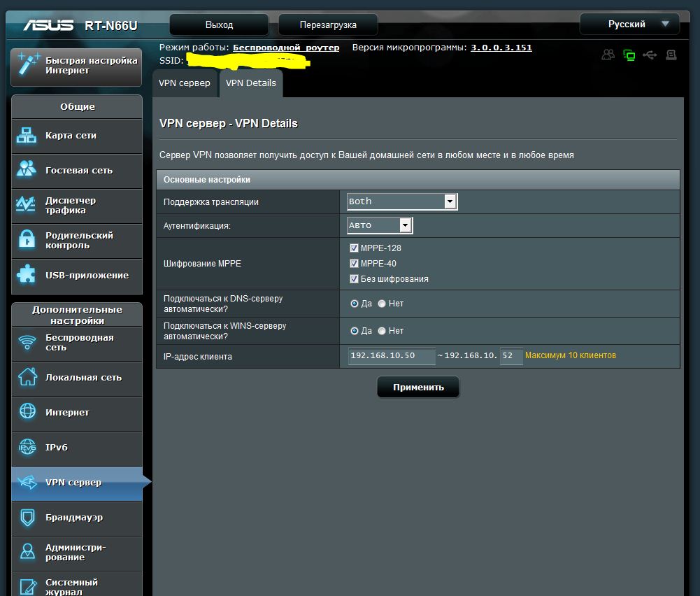Toggle the MPPE-40 checkbox
Screen dimensions: 700x596
(354, 264)
